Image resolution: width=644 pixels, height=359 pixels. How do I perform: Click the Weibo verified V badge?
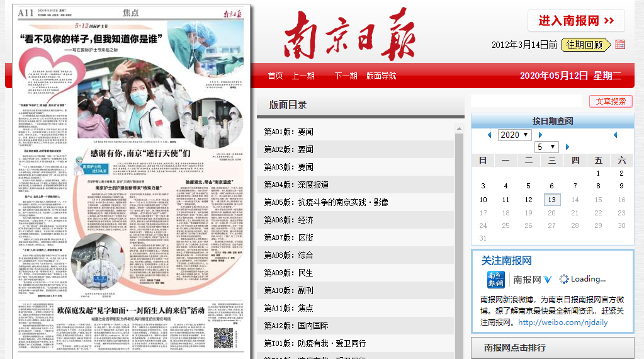548,280
